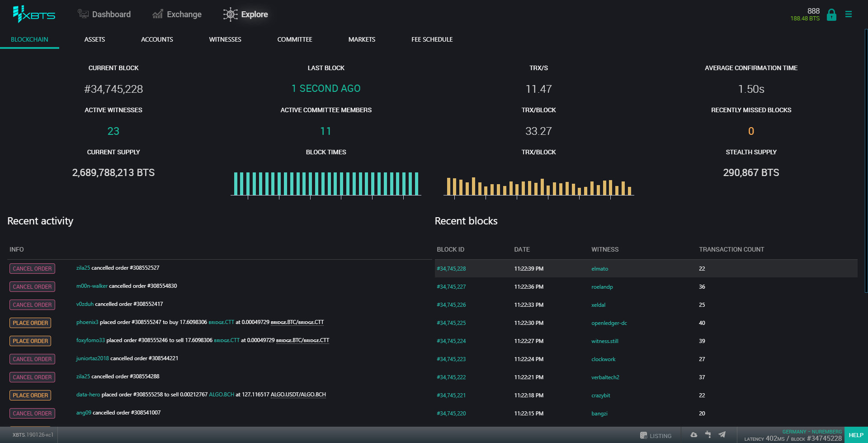Click the 188.48 BTS balance
The height and width of the screenshot is (443, 868).
coord(805,19)
